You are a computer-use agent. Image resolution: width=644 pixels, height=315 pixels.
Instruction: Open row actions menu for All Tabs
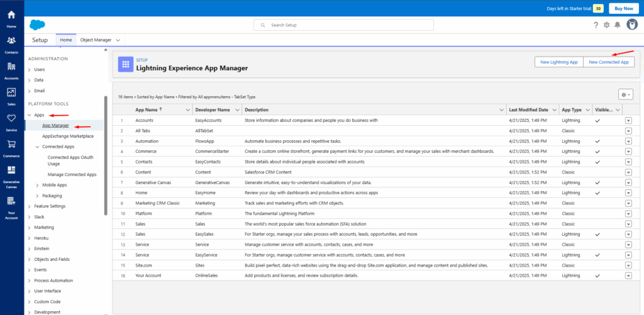click(x=628, y=131)
